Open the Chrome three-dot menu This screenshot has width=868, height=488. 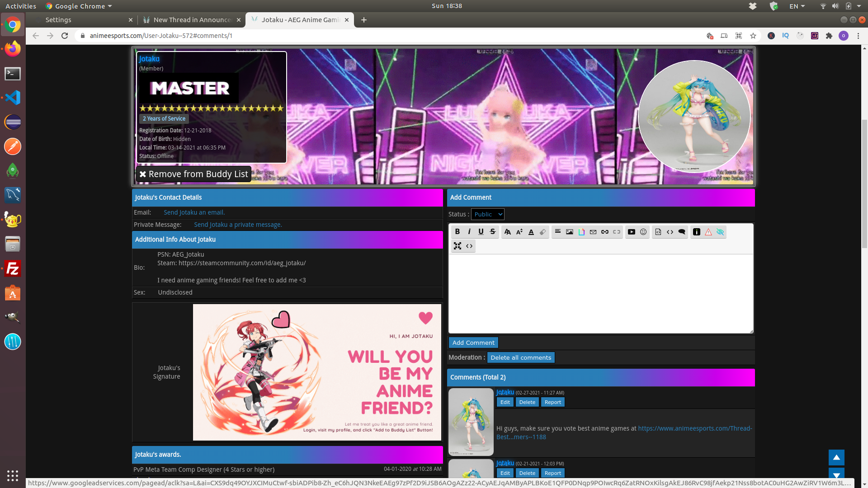[858, 36]
